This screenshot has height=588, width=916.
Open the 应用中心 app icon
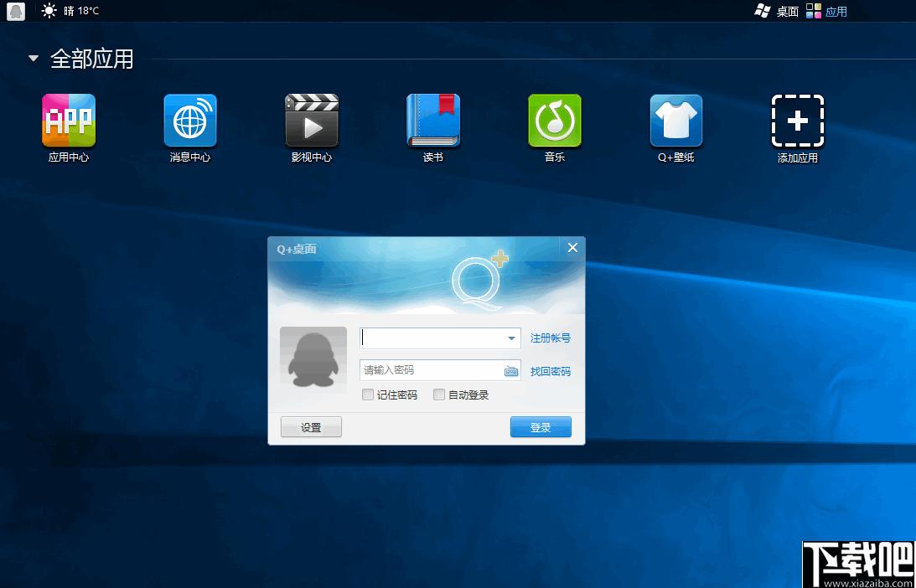(69, 121)
